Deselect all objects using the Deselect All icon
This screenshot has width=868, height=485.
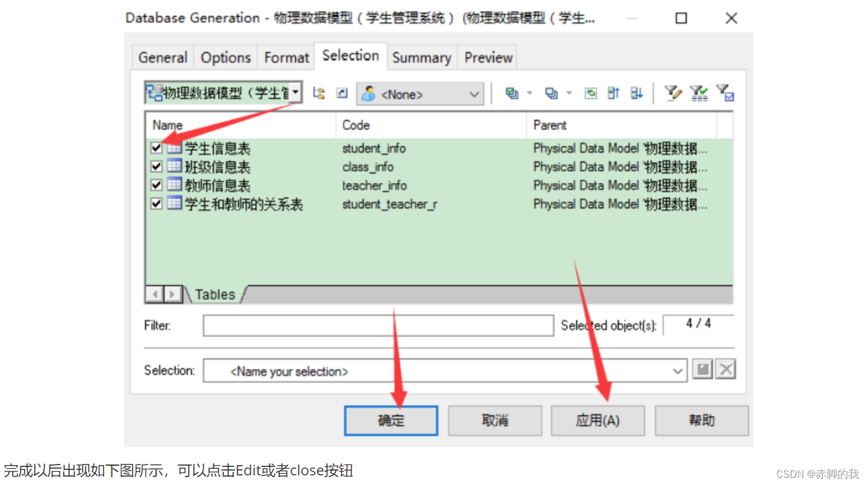pos(550,93)
